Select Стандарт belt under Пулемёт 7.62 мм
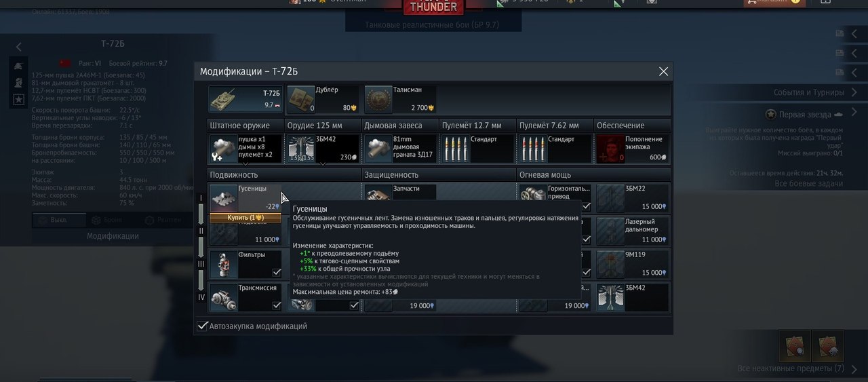The image size is (868, 382). (555, 148)
